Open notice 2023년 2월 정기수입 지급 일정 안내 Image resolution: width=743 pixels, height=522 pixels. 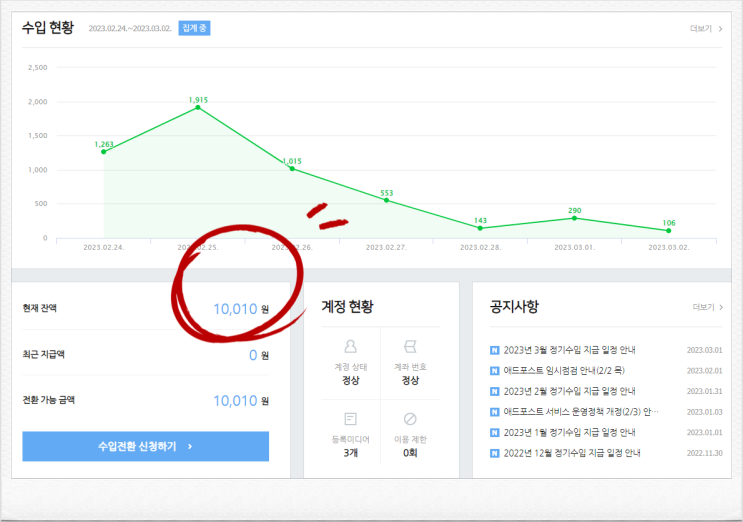pyautogui.click(x=570, y=391)
